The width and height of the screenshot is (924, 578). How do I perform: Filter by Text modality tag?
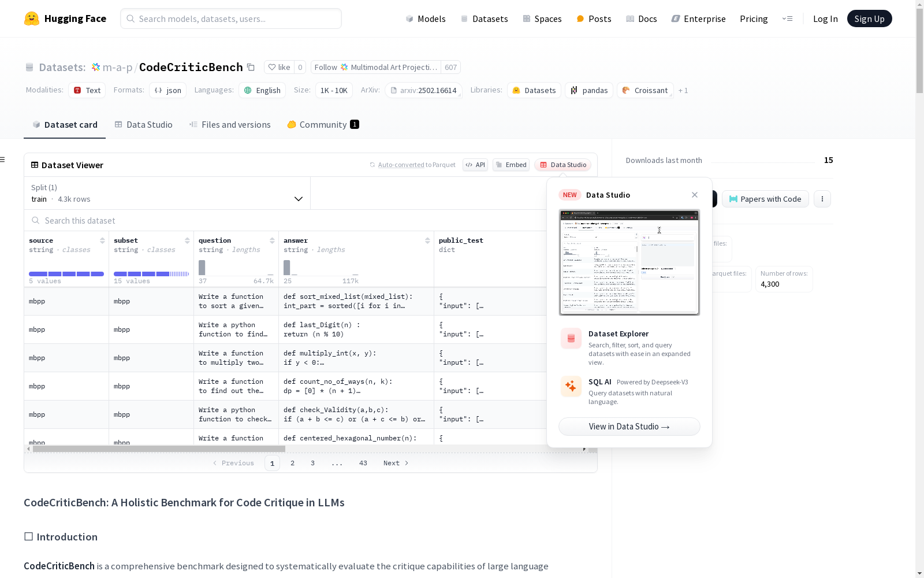[87, 90]
